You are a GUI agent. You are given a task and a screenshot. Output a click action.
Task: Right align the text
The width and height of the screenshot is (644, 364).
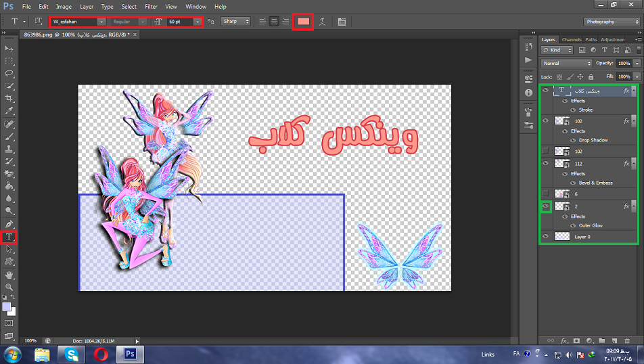tap(285, 22)
